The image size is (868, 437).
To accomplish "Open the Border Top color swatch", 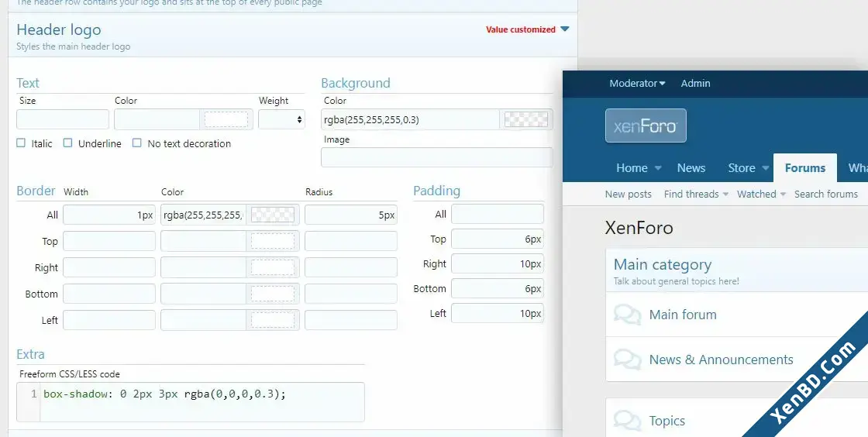I will (x=273, y=241).
